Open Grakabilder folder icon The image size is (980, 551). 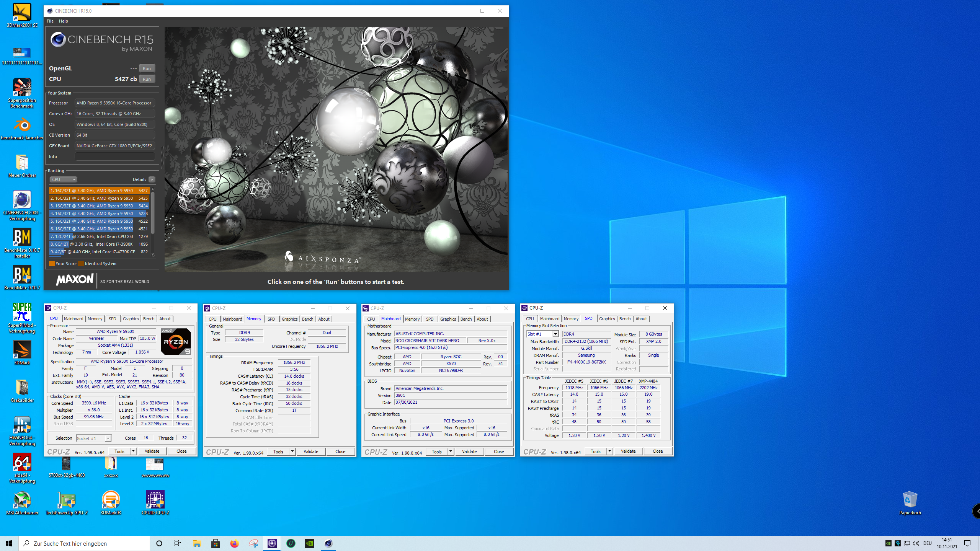22,390
